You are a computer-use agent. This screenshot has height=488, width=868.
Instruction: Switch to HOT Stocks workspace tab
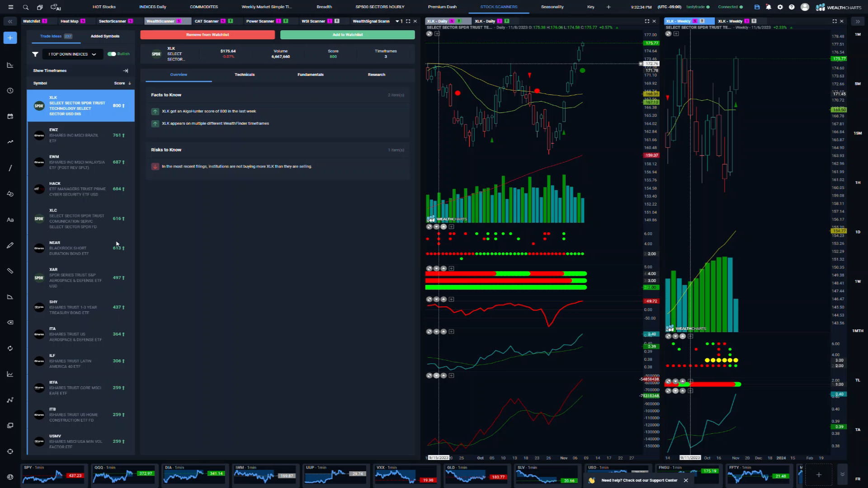point(104,7)
